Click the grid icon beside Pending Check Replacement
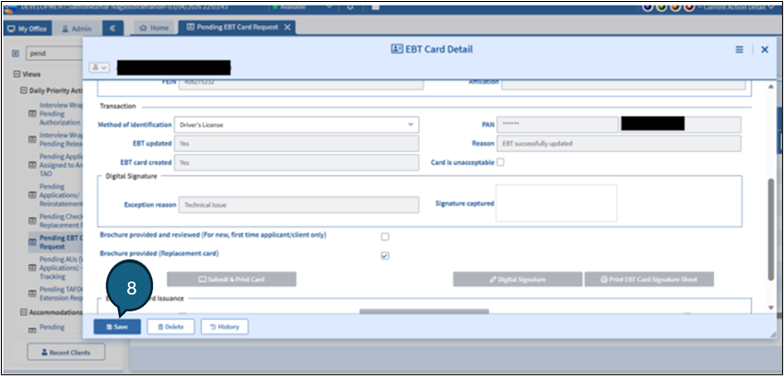 pyautogui.click(x=32, y=220)
